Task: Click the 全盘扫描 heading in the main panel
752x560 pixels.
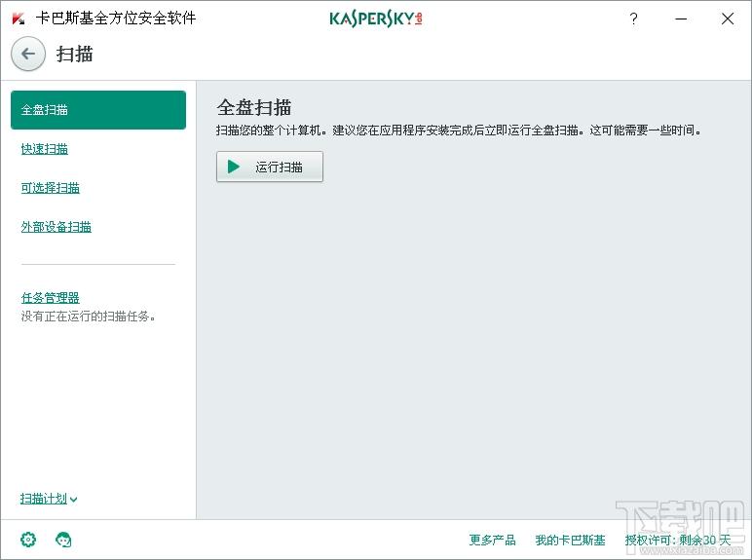Action: [253, 107]
